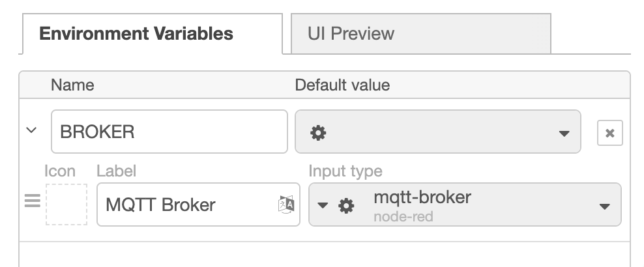
Task: Remove the BROKER variable with the x button
Action: tap(610, 133)
